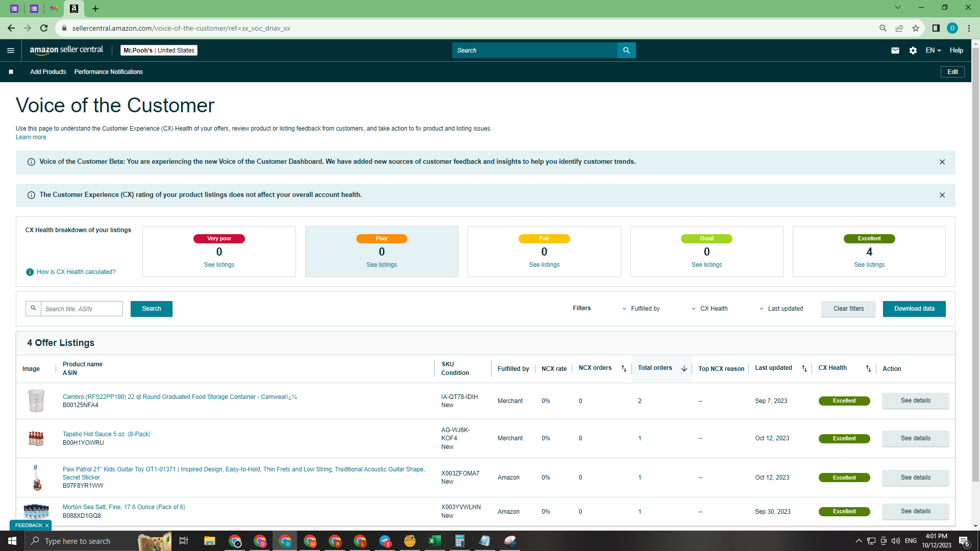Expand the CX Health filter dropdown

pos(709,309)
